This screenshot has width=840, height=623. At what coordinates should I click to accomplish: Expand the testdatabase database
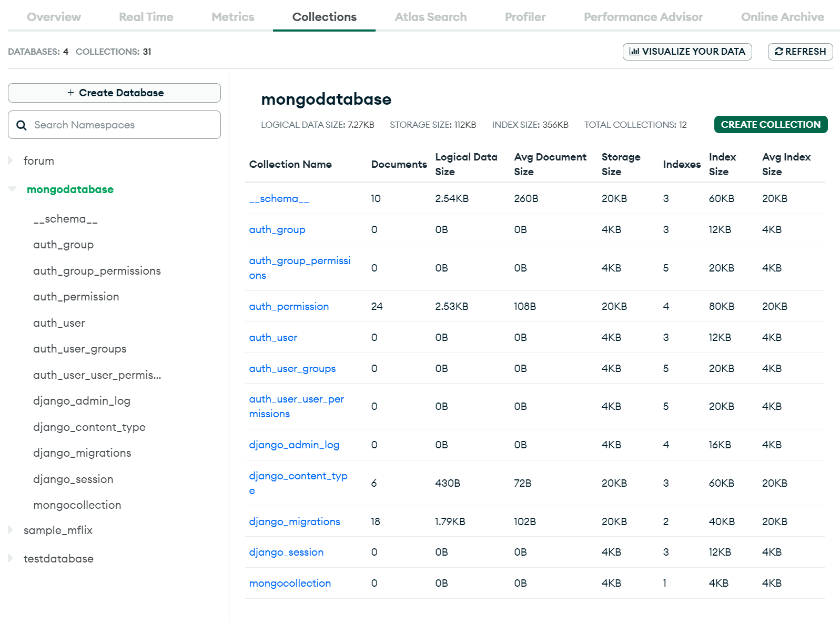click(11, 558)
